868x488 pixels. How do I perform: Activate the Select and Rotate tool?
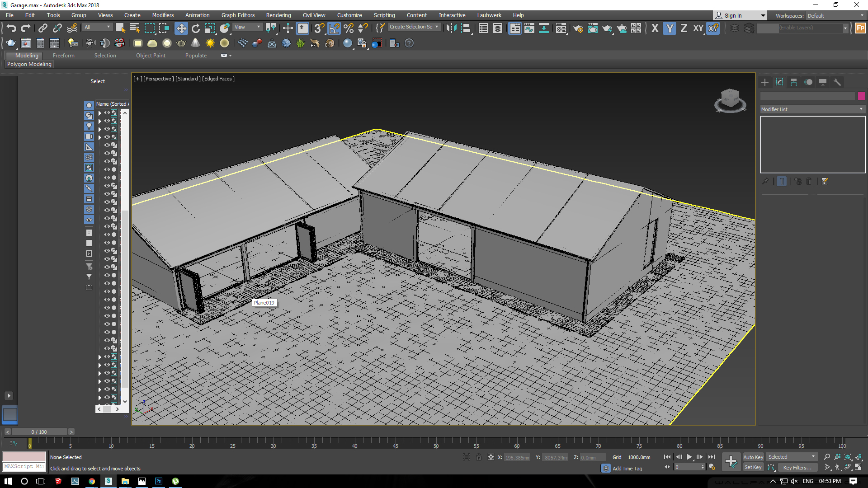pos(196,28)
